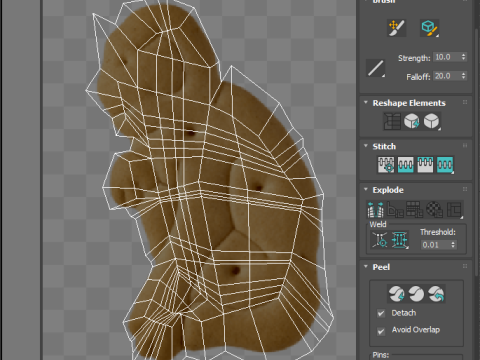The width and height of the screenshot is (480, 360).
Task: Click Stitch Custom icon
Action: (x=445, y=165)
